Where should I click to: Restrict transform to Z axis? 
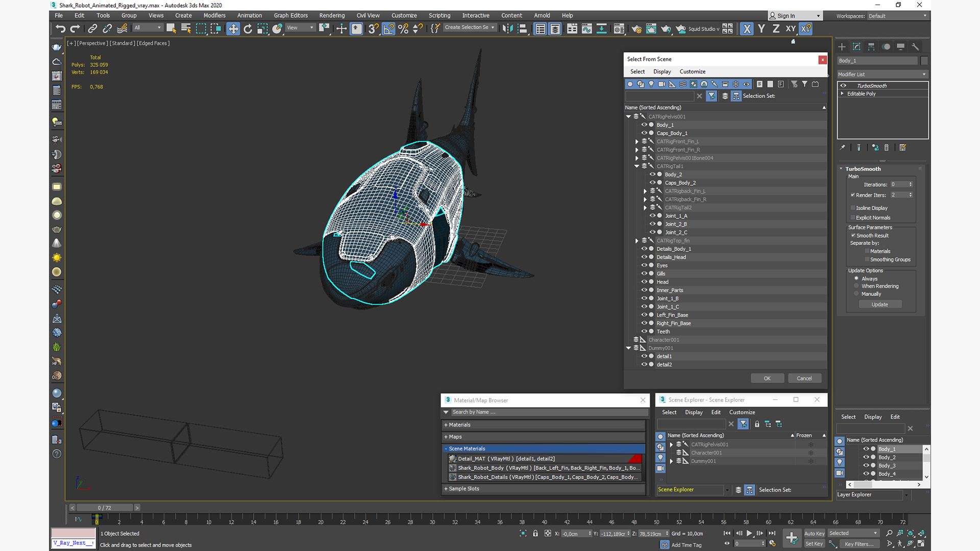coord(776,29)
